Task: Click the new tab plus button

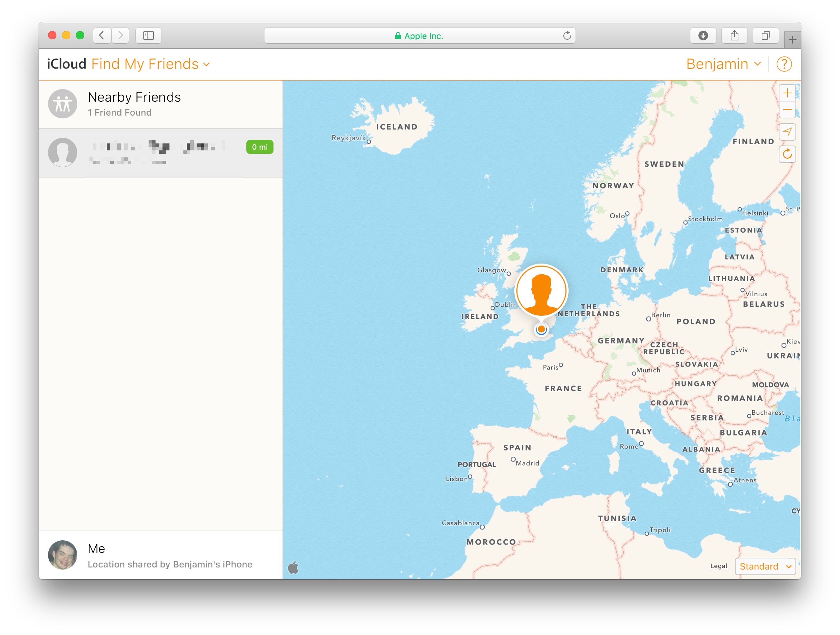Action: coord(792,39)
